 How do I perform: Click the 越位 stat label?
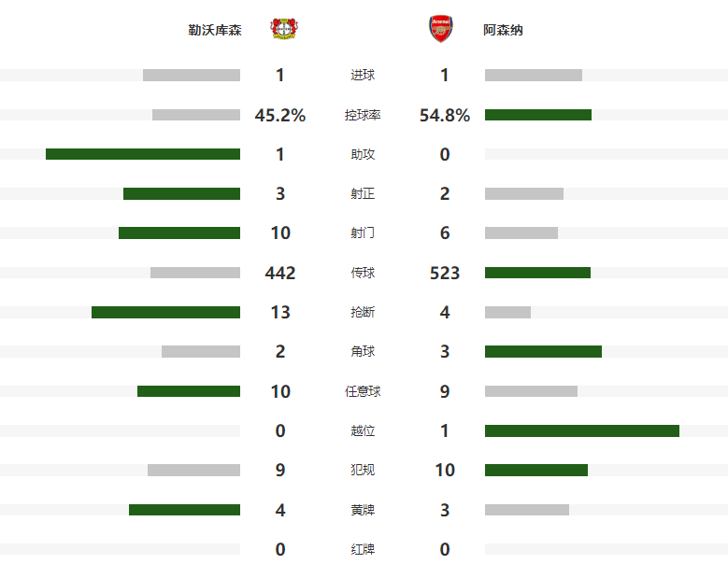tap(363, 431)
